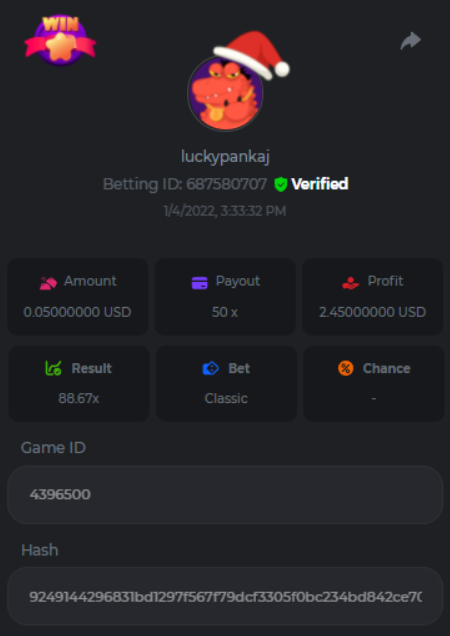The height and width of the screenshot is (636, 450).
Task: Click inside the Game ID field
Action: [225, 495]
